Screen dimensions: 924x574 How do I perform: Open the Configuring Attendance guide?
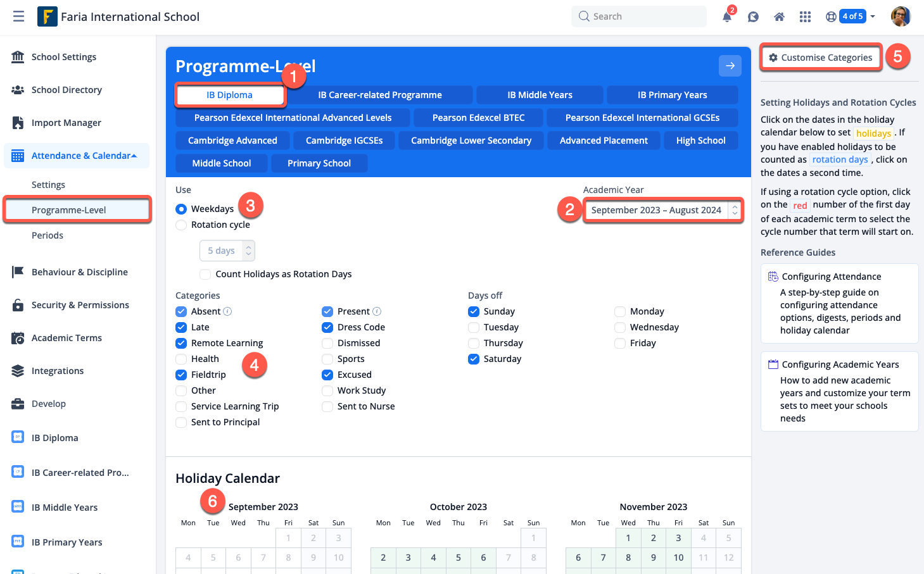click(x=840, y=303)
